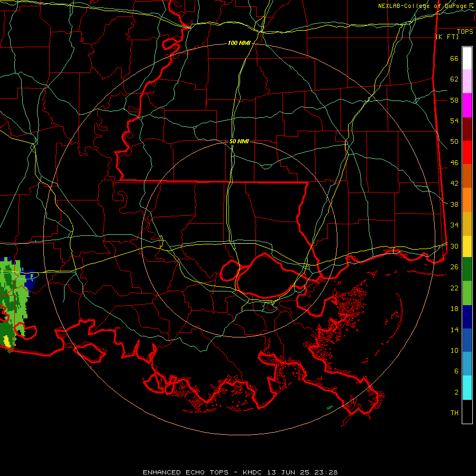Select the 30 legend value

point(454,246)
